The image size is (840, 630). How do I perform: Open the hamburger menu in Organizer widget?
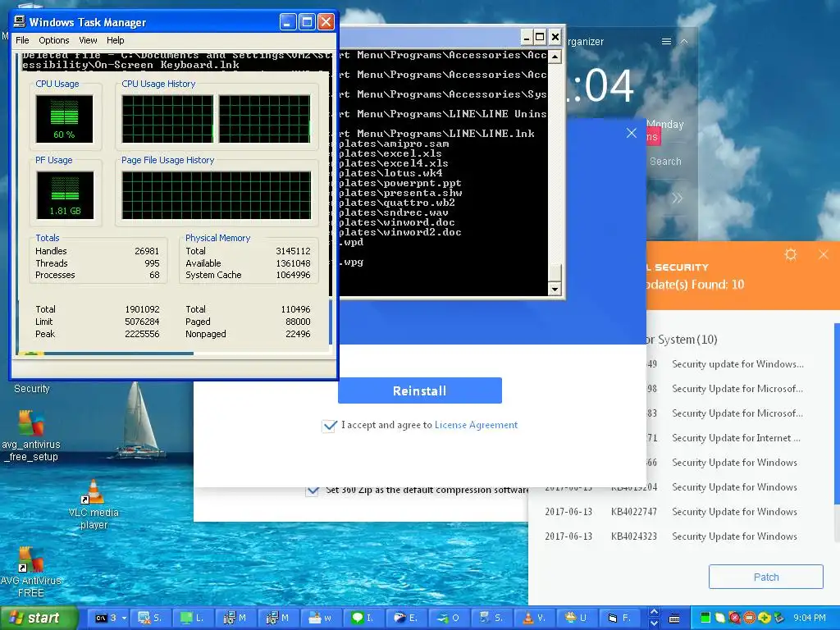click(666, 41)
